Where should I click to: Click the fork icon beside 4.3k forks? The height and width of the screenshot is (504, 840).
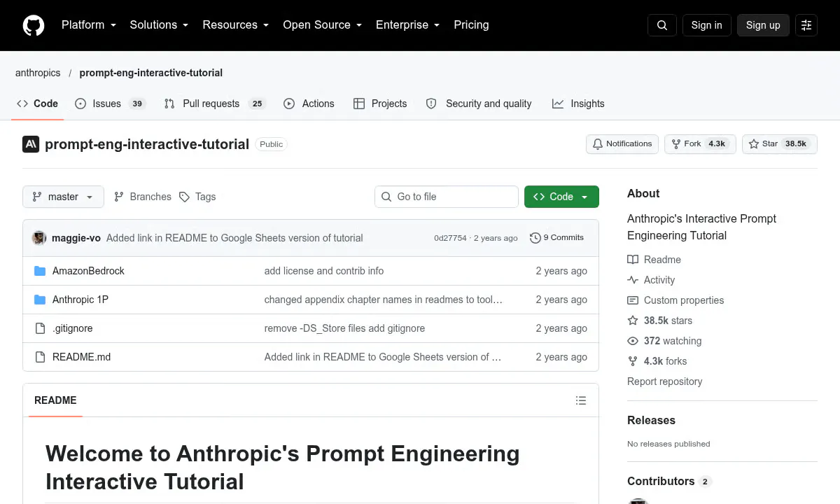633,361
